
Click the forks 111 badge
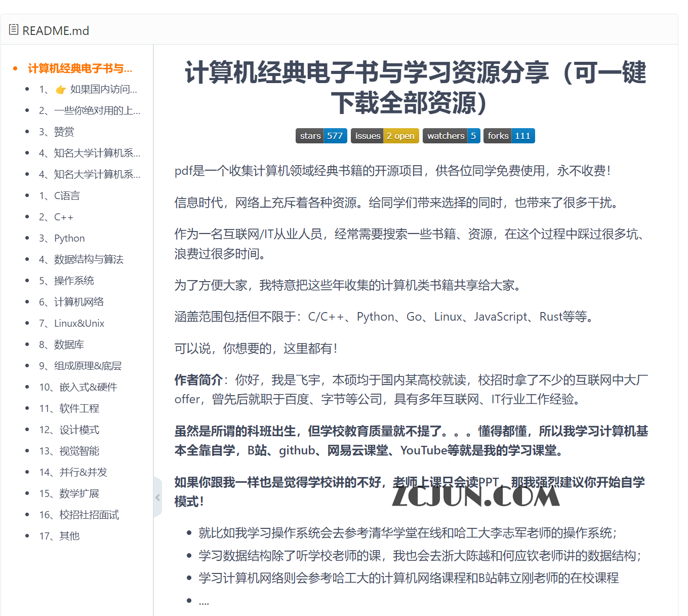click(x=509, y=136)
